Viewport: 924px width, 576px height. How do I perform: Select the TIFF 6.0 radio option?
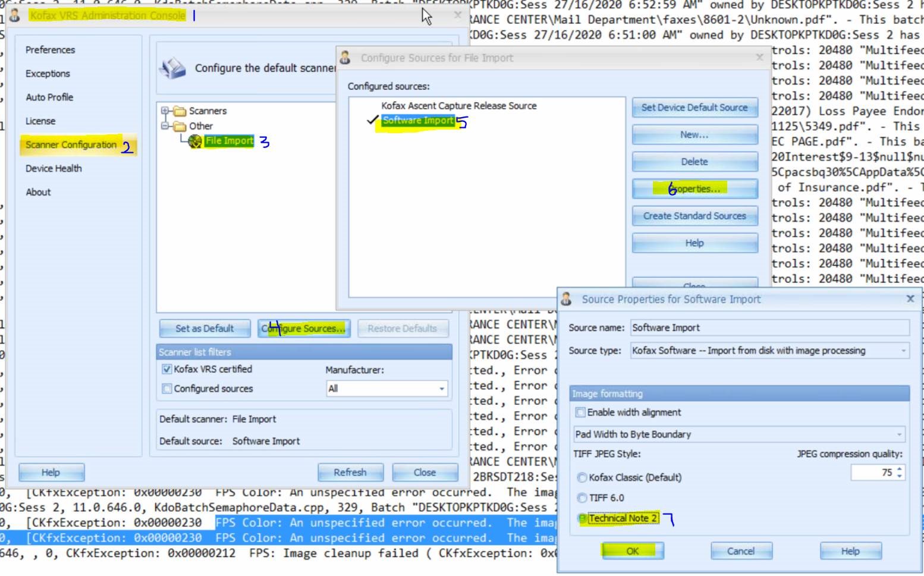[582, 498]
